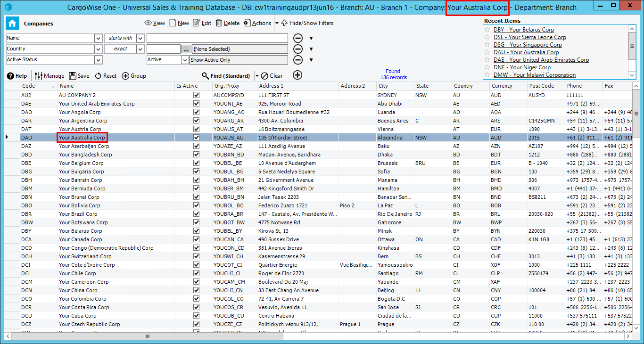Viewport: 644px width, 344px height.
Task: Open the Name filter field dropdown
Action: point(98,38)
